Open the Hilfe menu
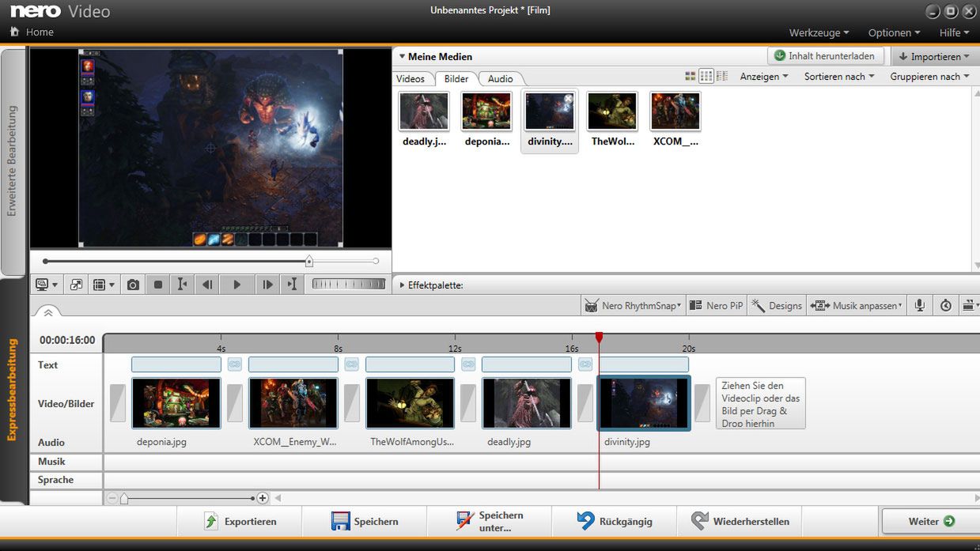The width and height of the screenshot is (980, 551). [954, 32]
